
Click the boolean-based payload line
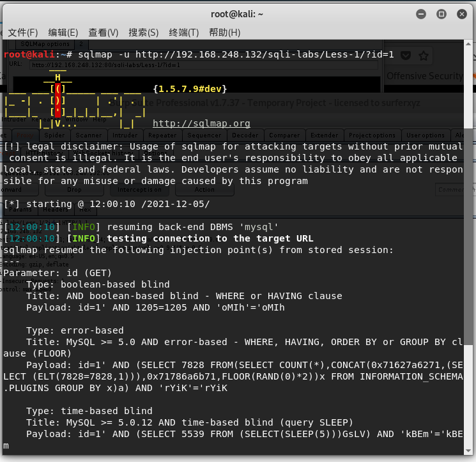pyautogui.click(x=155, y=307)
